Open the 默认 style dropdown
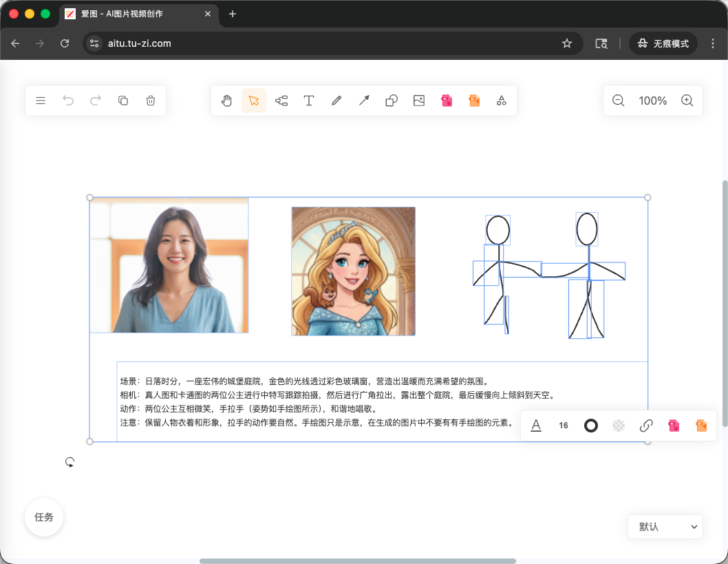The height and width of the screenshot is (564, 728). [665, 526]
